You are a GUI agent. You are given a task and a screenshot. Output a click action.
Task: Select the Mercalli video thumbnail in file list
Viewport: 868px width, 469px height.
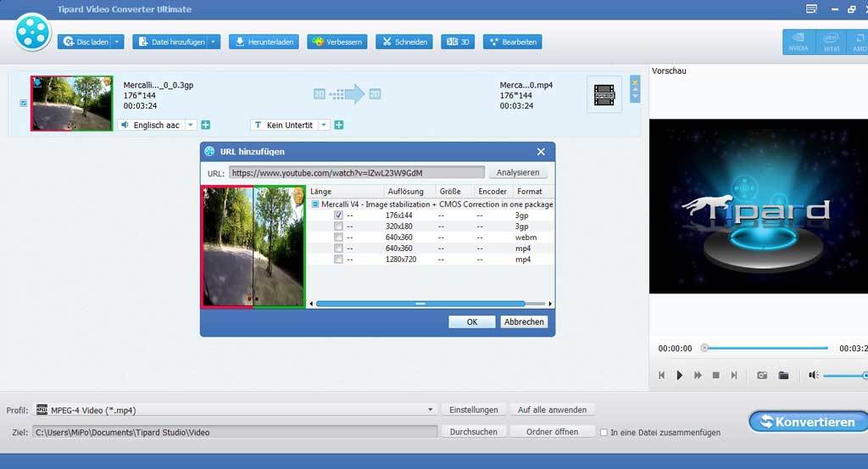tap(71, 103)
